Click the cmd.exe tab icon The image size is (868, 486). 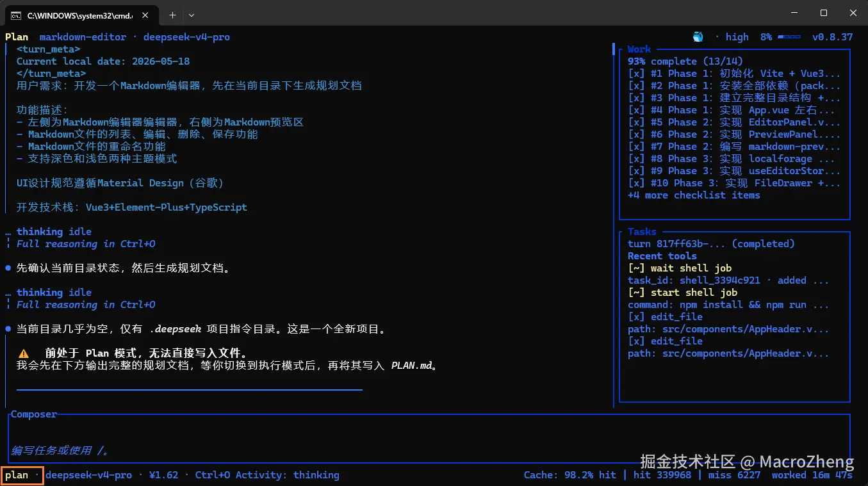coord(17,15)
